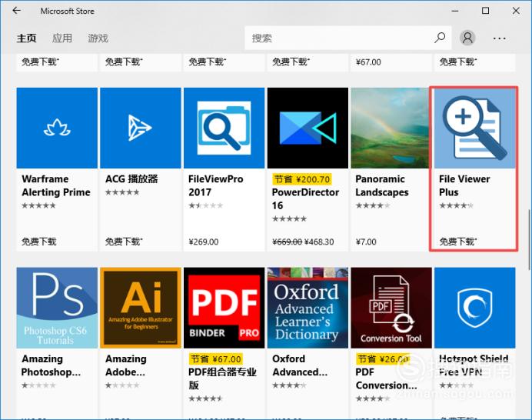Open Warframe Alerting Prime app tile icon
Screen dimensions: 532x420
[x=57, y=128]
